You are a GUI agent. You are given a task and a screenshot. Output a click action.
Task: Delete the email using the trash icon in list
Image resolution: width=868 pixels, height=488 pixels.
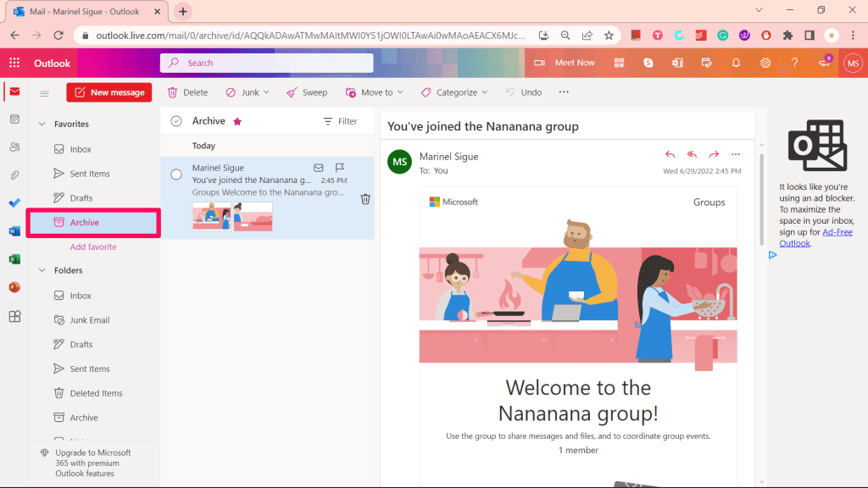365,199
